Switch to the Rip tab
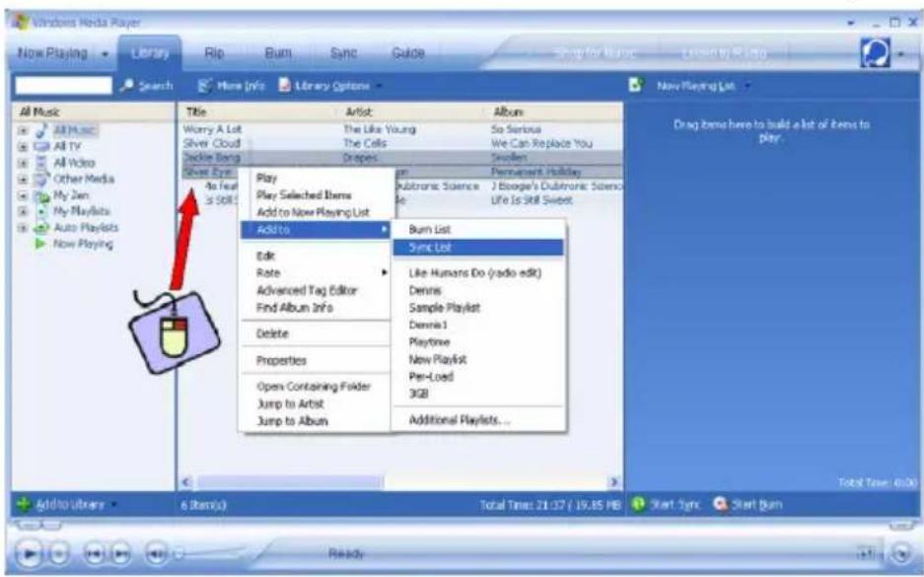924x577 pixels. pyautogui.click(x=213, y=53)
